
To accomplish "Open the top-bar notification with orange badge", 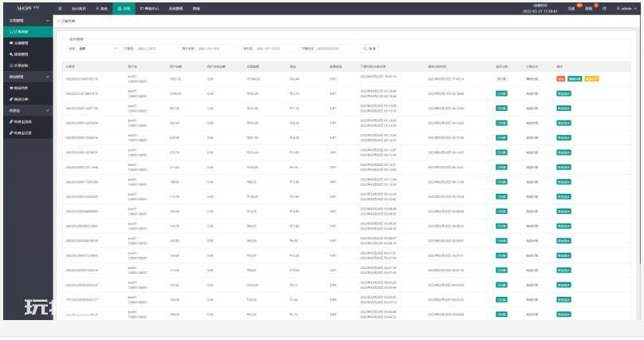I will click(x=574, y=8).
